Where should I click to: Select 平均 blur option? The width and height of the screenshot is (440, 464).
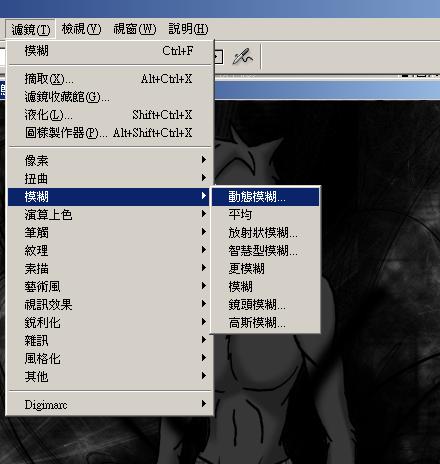(266, 215)
